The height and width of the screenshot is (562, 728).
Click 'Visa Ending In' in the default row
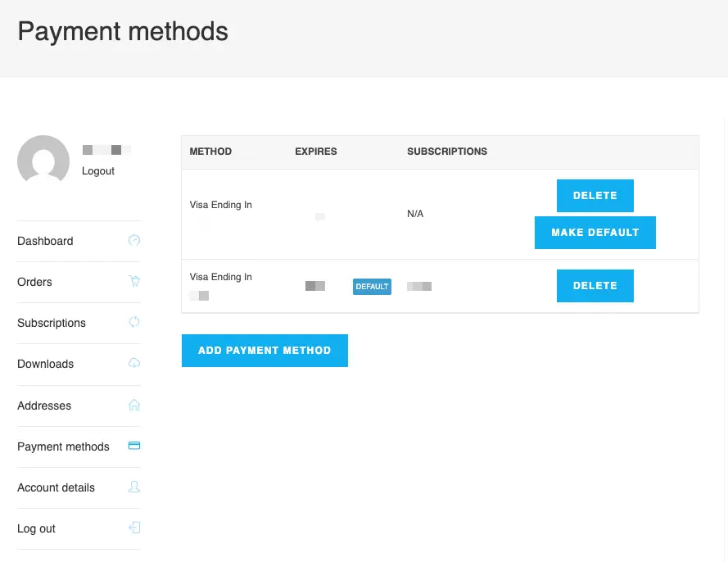(x=220, y=277)
